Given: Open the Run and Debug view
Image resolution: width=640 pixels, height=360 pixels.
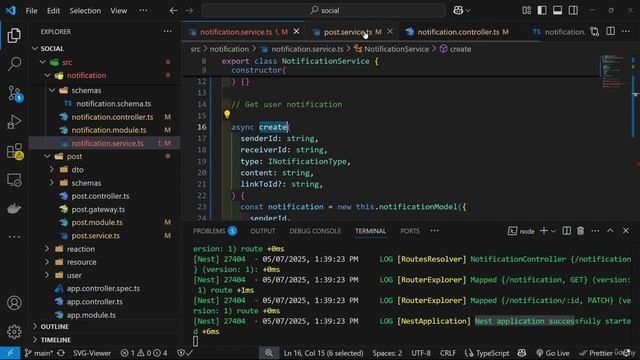Looking at the screenshot, I should (14, 122).
